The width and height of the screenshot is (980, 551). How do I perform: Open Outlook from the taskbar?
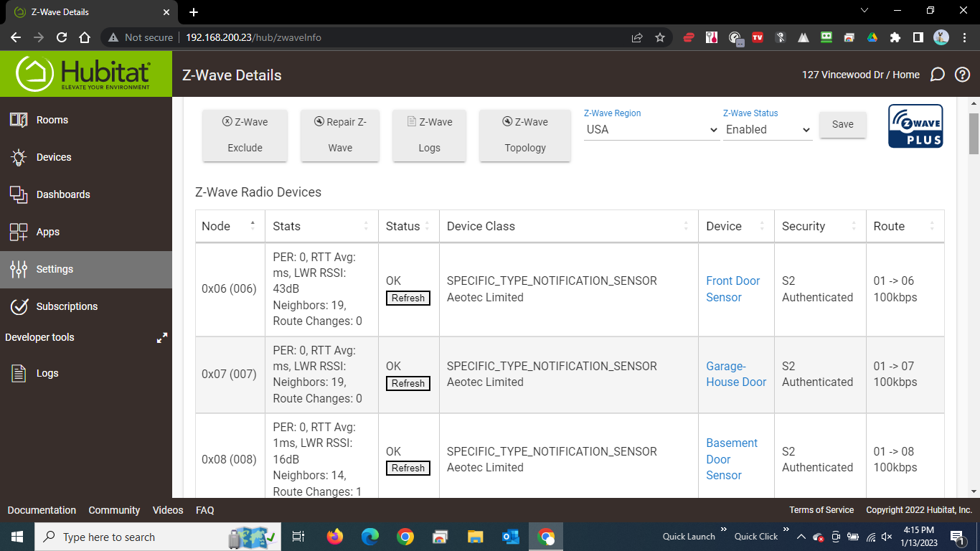pos(510,537)
